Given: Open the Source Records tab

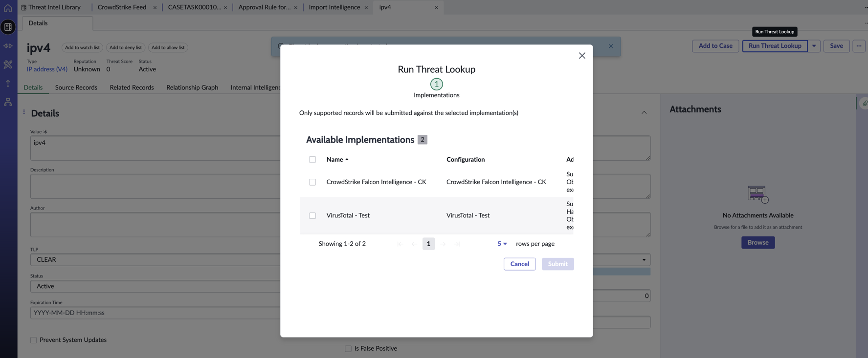Looking at the screenshot, I should 76,87.
